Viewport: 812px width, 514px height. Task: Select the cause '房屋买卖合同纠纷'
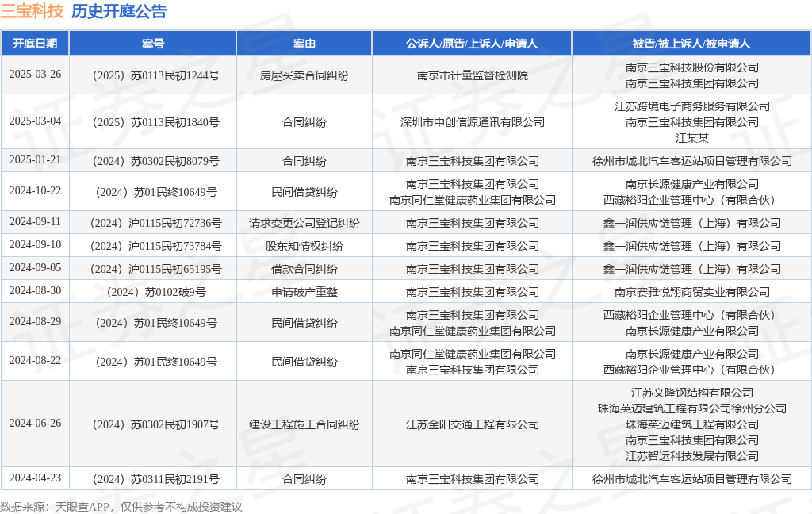coord(304,75)
